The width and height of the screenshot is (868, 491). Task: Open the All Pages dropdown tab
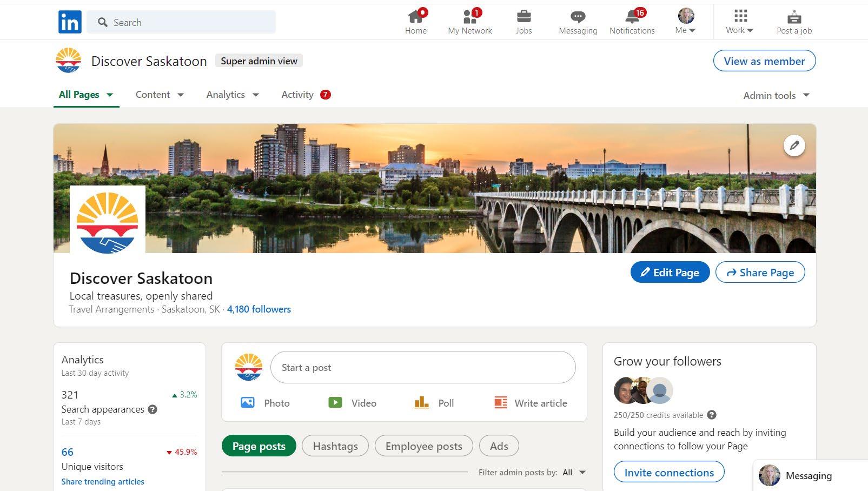click(x=86, y=95)
